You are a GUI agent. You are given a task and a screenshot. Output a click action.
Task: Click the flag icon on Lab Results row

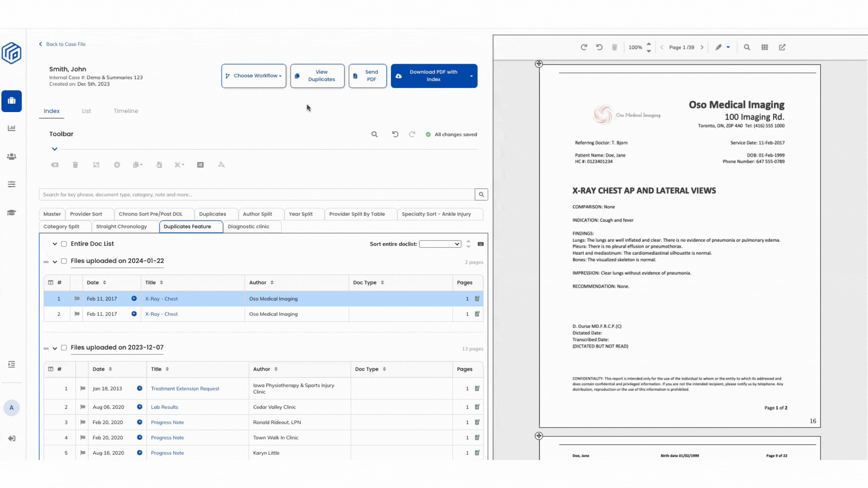(x=83, y=407)
